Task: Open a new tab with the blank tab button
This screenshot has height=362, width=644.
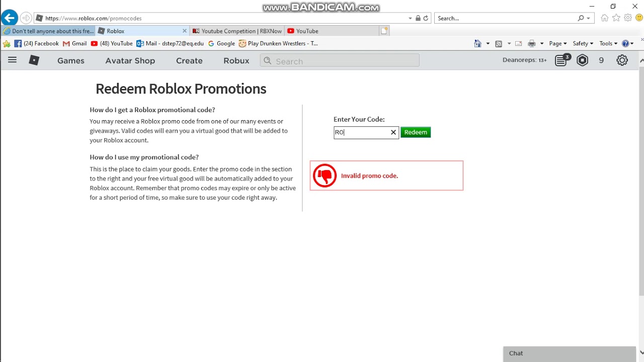Action: [x=384, y=31]
